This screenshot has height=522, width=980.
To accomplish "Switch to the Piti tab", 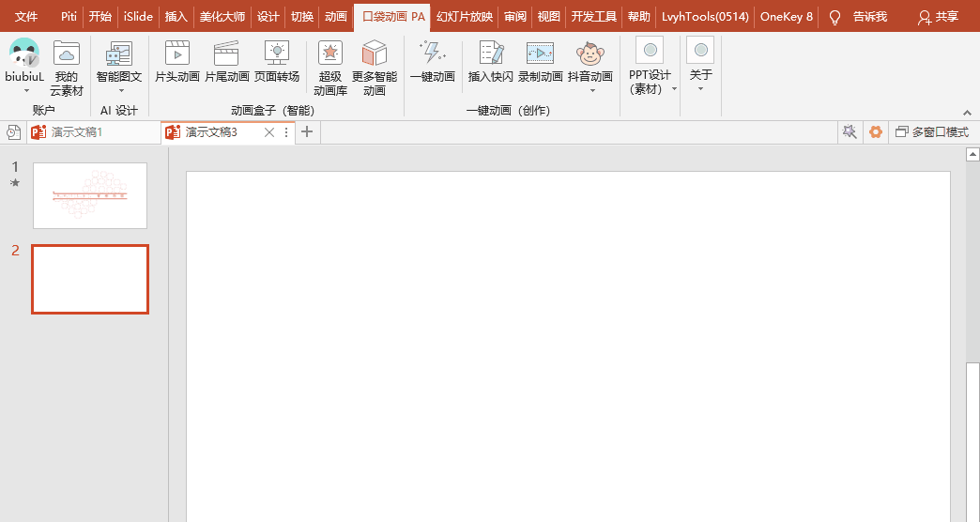I will pyautogui.click(x=69, y=16).
